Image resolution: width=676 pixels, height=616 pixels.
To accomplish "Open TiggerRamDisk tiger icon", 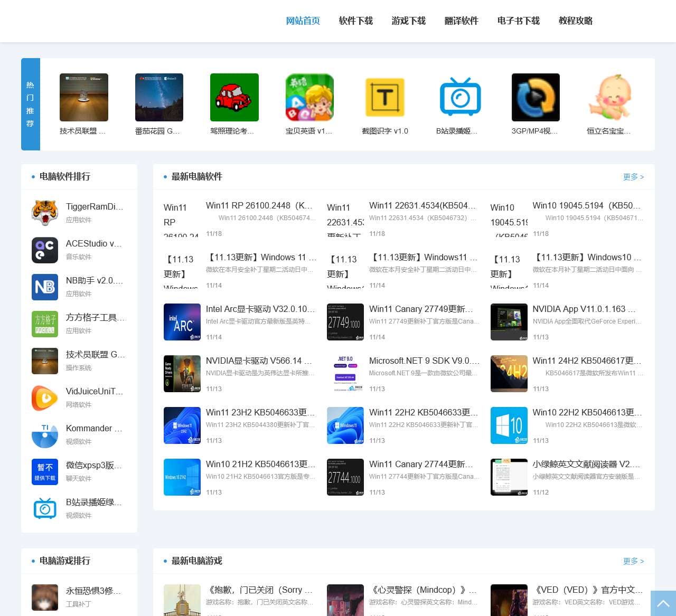I will tap(45, 213).
